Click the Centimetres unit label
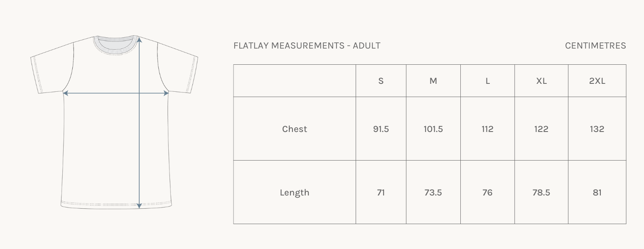The height and width of the screenshot is (249, 644). pyautogui.click(x=595, y=46)
